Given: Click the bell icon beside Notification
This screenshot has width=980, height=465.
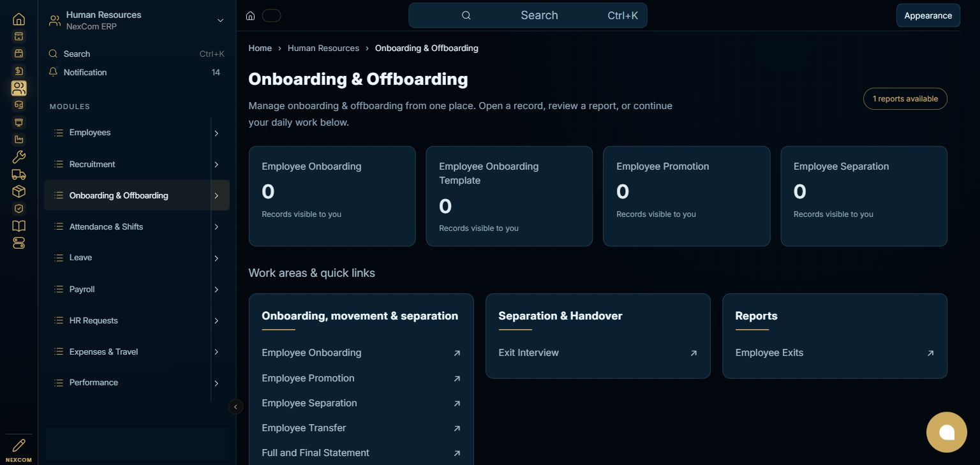Looking at the screenshot, I should tap(54, 72).
